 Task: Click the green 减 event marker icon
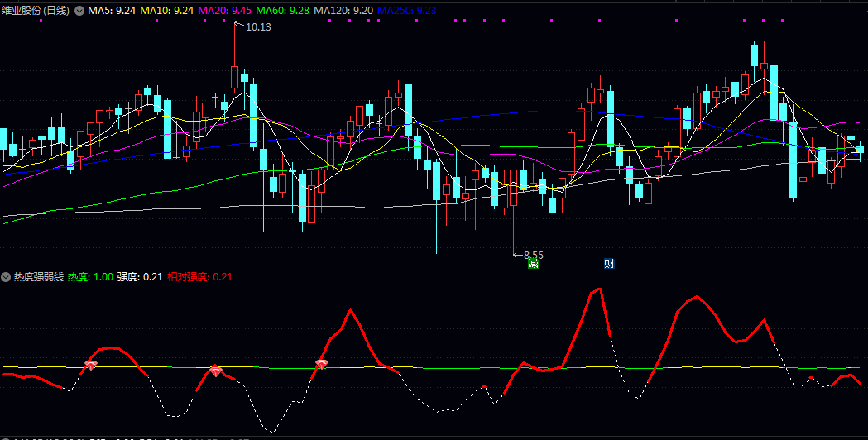click(x=533, y=264)
